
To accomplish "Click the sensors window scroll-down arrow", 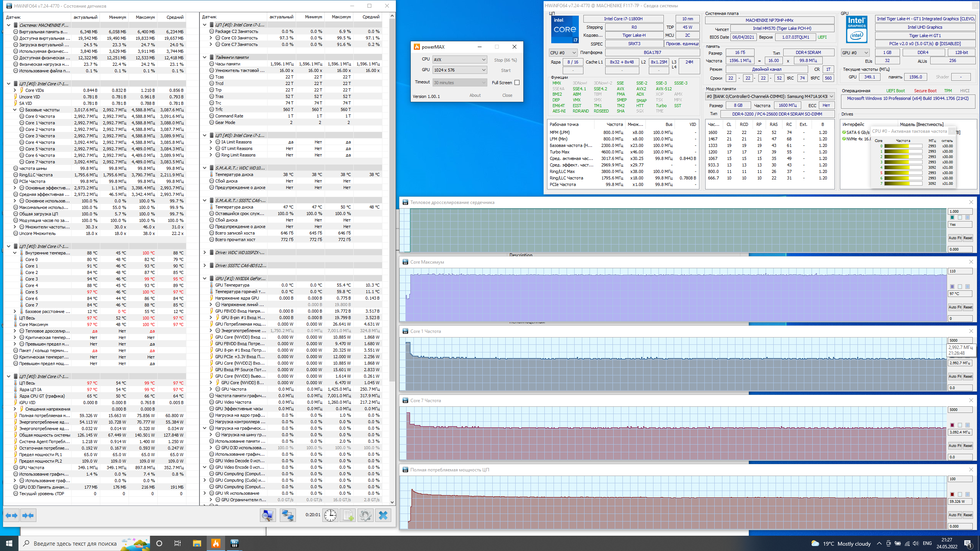I will [x=392, y=502].
